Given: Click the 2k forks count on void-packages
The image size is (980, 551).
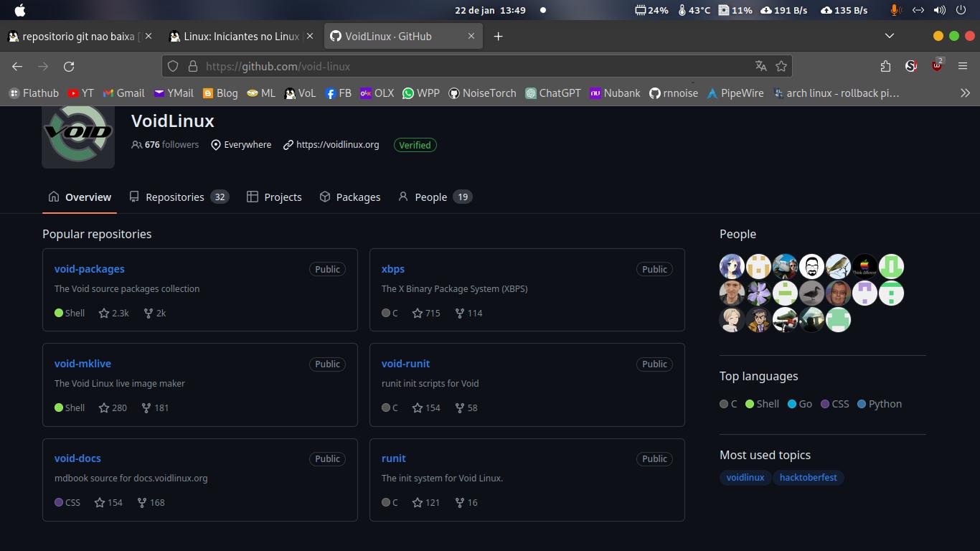Looking at the screenshot, I should (155, 313).
